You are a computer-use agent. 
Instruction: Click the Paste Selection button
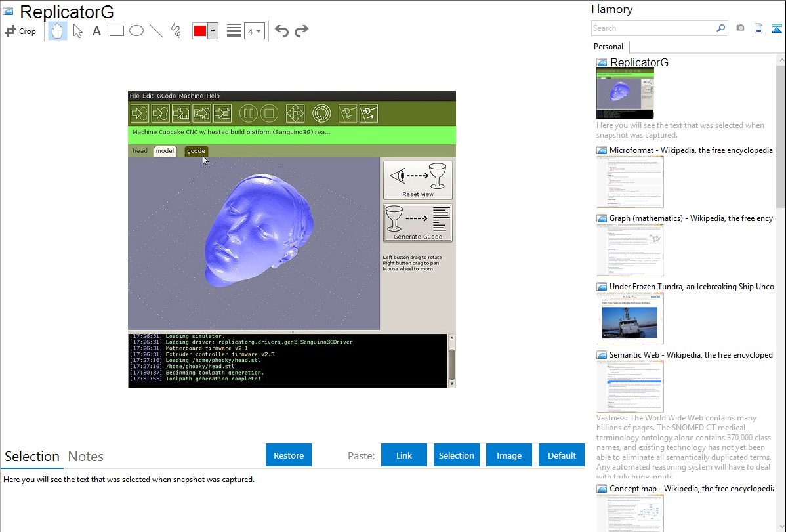[x=456, y=455]
